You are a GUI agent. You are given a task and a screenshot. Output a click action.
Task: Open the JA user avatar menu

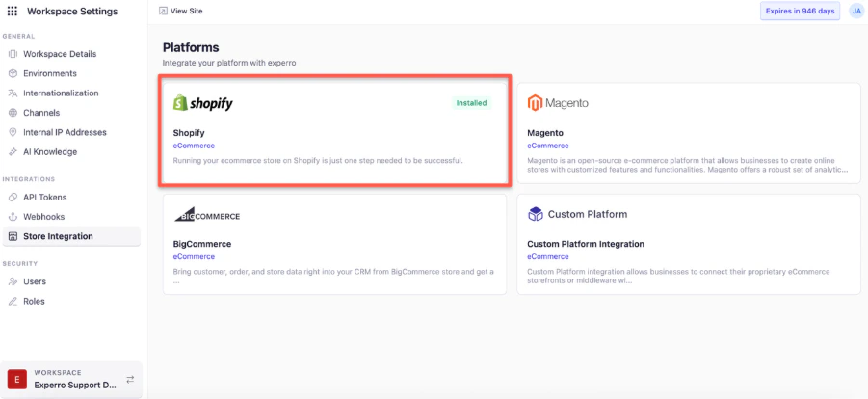point(855,12)
